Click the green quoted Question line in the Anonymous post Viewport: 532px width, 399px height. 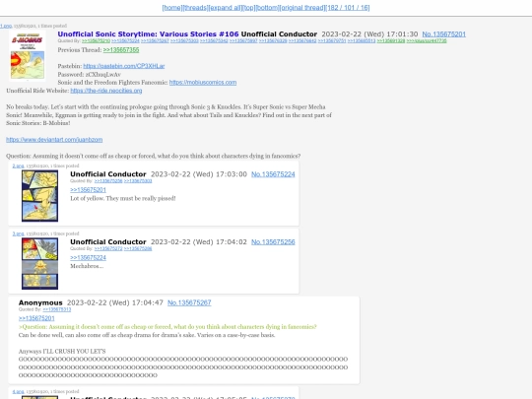[167, 327]
